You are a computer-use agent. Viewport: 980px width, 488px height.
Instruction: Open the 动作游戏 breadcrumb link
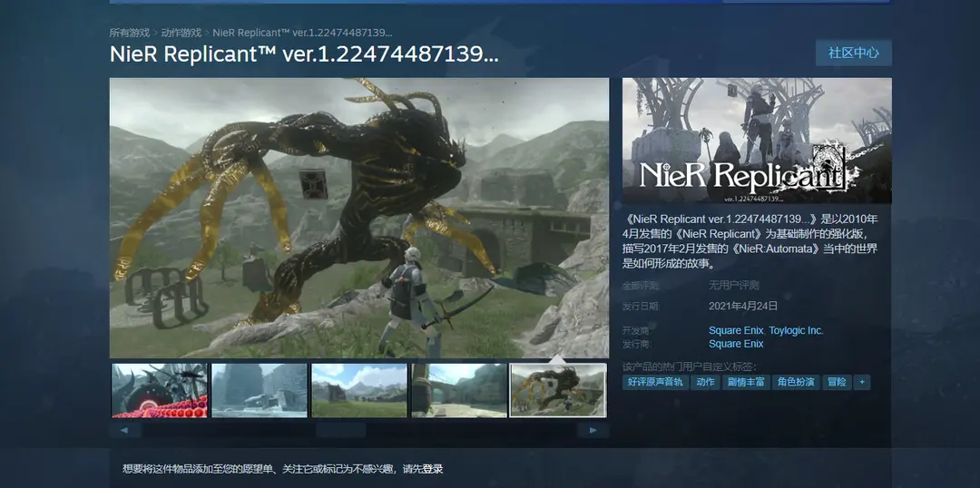pos(181,33)
